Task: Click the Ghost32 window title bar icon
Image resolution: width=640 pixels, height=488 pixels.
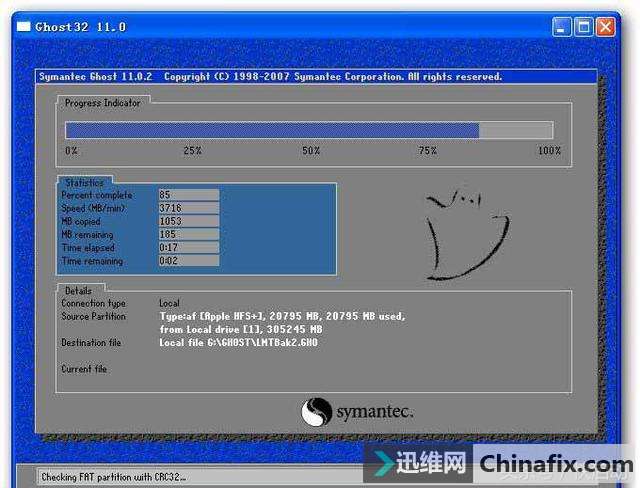Action: 24,27
